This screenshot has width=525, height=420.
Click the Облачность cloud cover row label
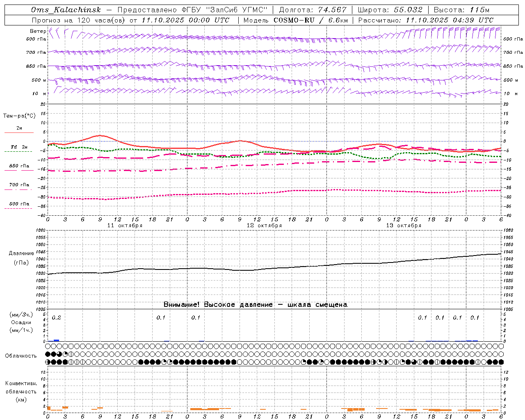point(21,356)
